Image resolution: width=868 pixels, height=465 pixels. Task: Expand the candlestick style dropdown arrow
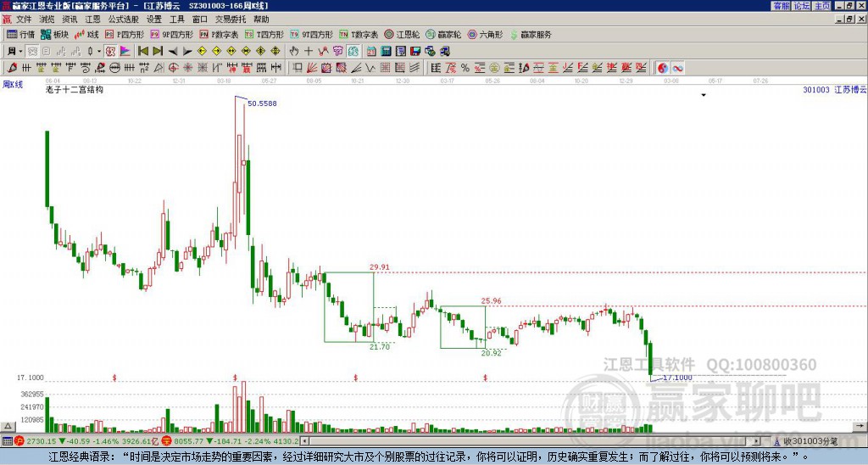click(x=99, y=52)
